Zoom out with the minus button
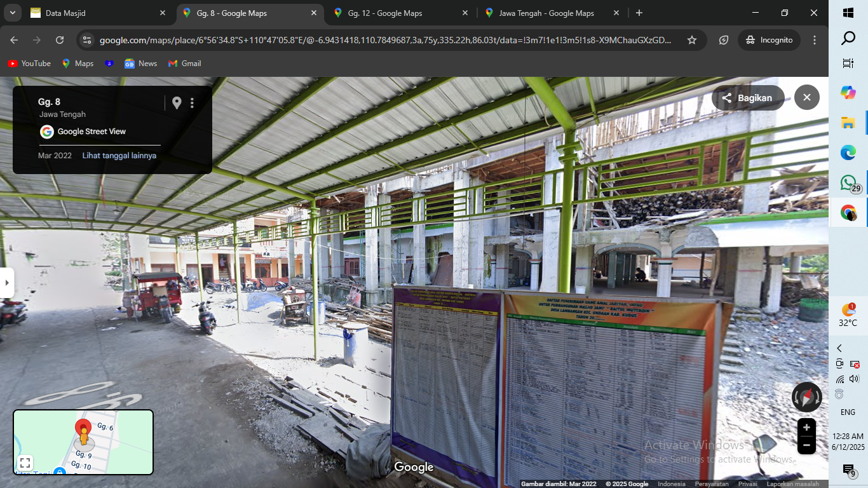Image resolution: width=868 pixels, height=488 pixels. point(806,445)
